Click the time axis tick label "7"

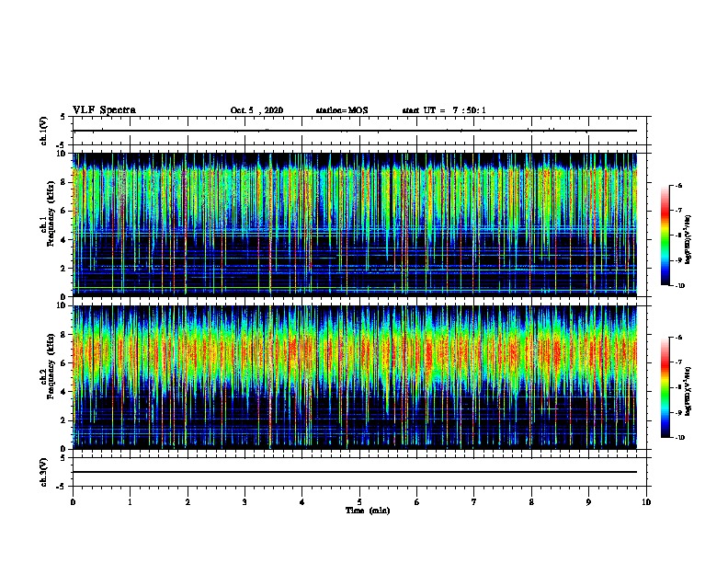[474, 502]
